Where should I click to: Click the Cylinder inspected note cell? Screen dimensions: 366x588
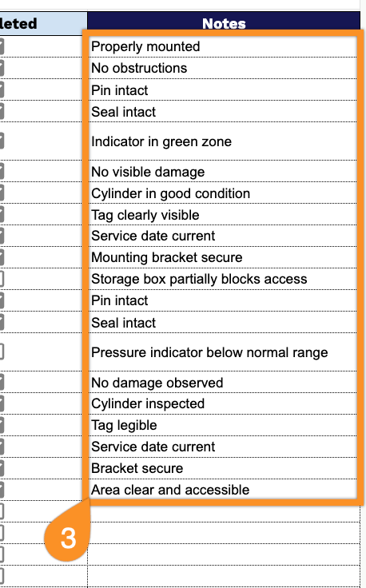[224, 403]
